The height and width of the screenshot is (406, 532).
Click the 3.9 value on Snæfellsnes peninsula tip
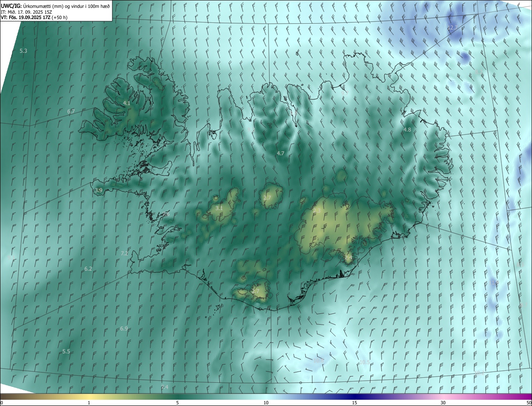99,190
